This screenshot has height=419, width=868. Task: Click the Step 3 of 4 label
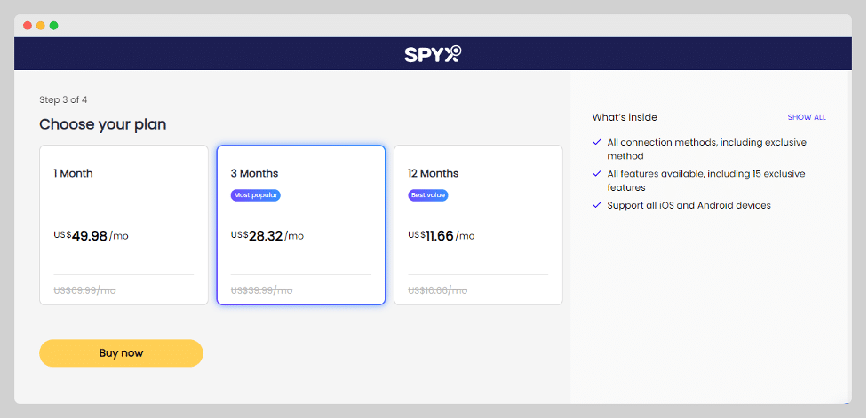pos(63,100)
